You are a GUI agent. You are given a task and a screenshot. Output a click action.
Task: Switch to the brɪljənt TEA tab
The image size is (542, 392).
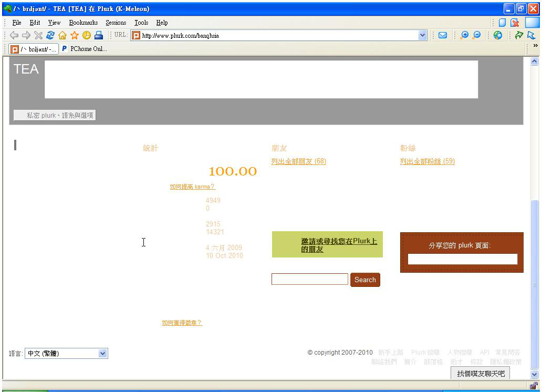(34, 49)
